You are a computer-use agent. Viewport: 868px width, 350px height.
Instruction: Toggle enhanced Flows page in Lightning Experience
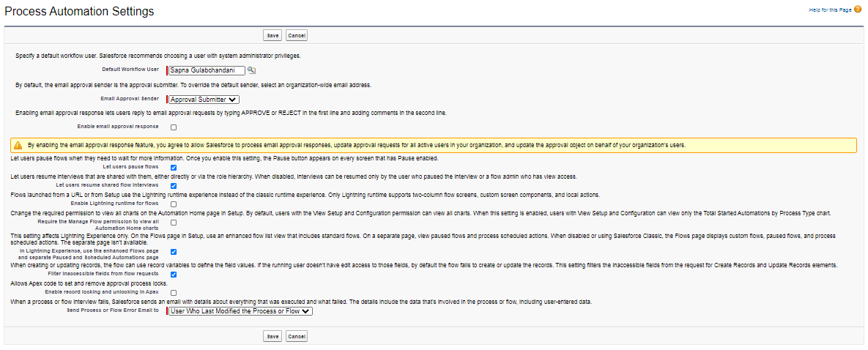pyautogui.click(x=174, y=252)
